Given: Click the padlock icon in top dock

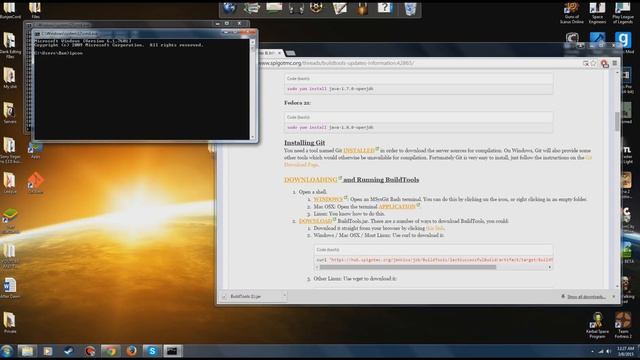Looking at the screenshot, I should [362, 9].
